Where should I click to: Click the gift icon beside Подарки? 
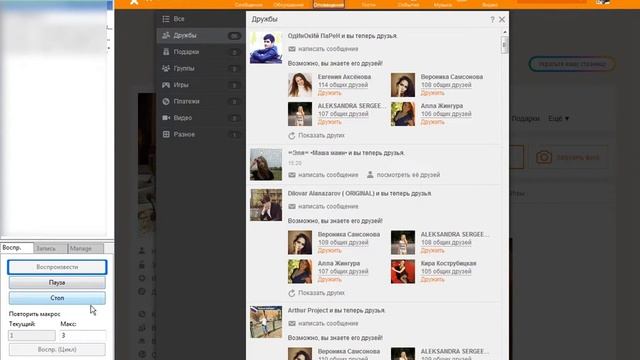[166, 52]
